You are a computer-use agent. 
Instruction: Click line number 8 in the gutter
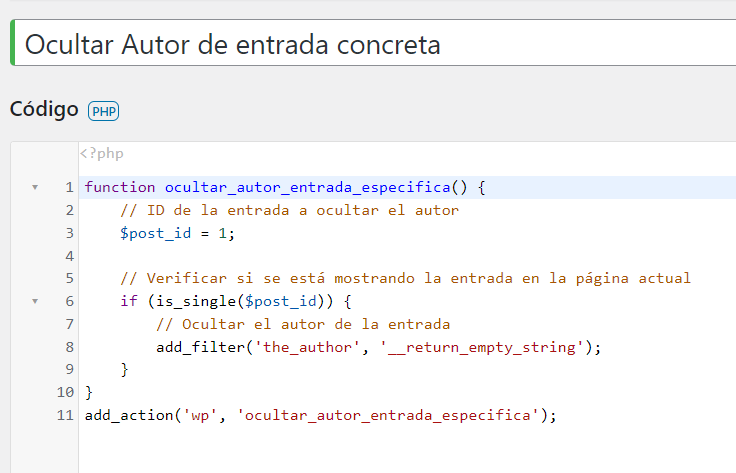tap(69, 347)
